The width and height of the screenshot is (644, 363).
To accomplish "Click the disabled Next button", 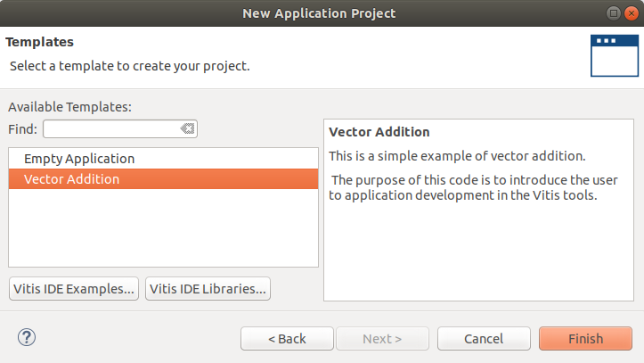I will click(x=382, y=339).
